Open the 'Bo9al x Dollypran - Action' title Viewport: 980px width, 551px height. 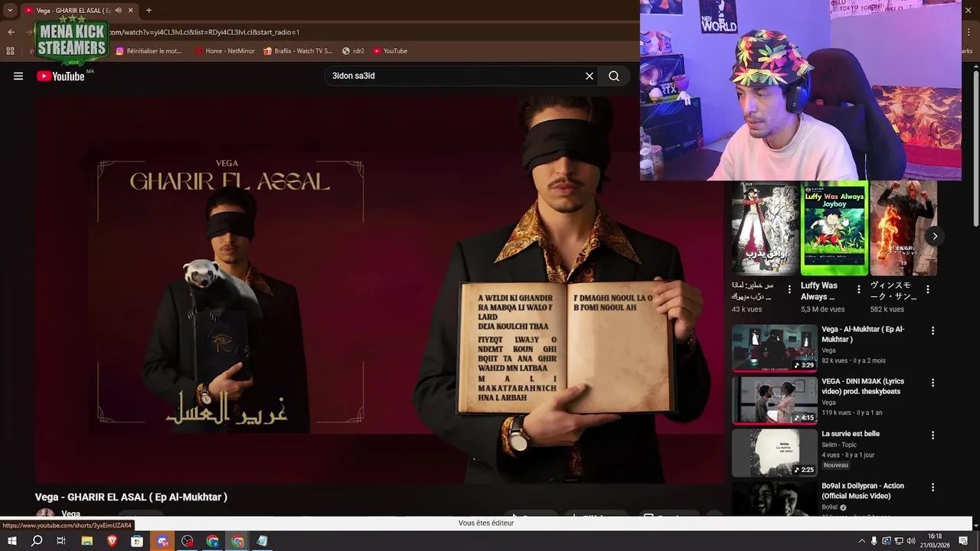863,491
